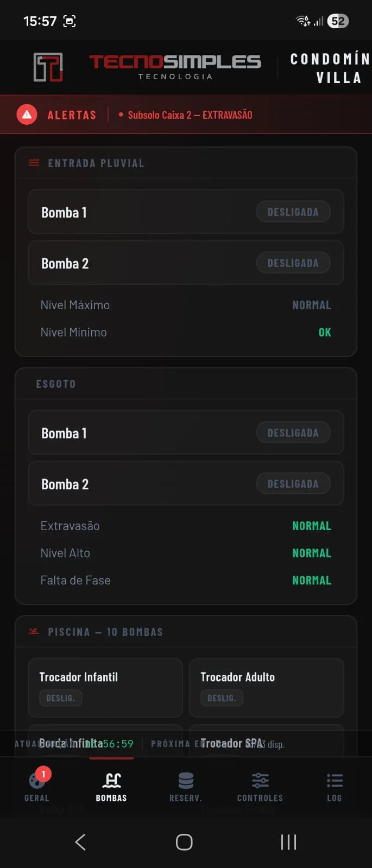The width and height of the screenshot is (372, 868).
Task: Switch on Bomba 2 in the Esgoto section
Action: [x=293, y=483]
